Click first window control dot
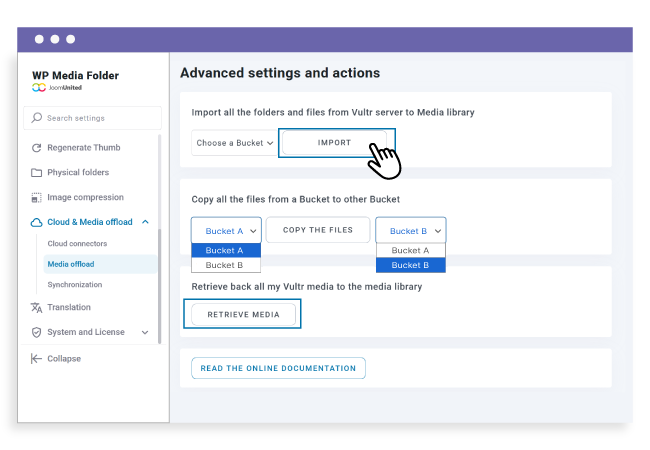Screen dimensions: 650x450 [39, 39]
